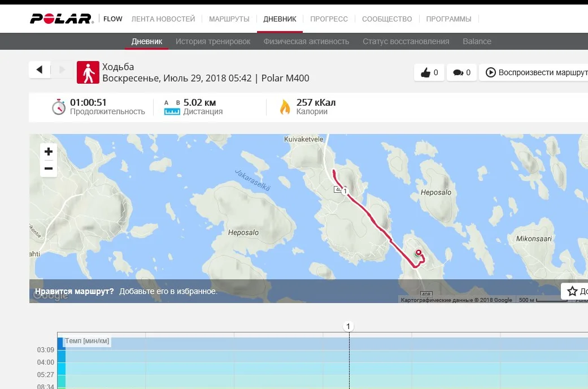Add route to favorites star button
The height and width of the screenshot is (389, 588).
(575, 291)
